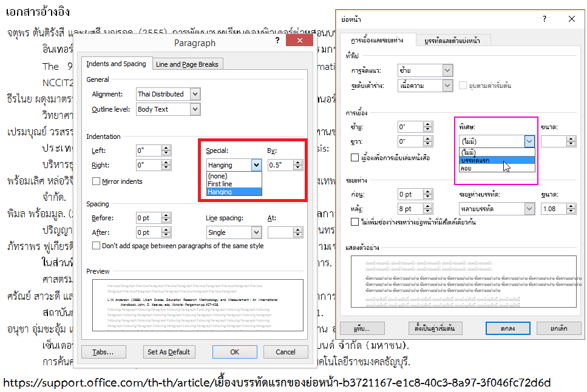This screenshot has height=392, width=587.
Task: Close the Thai paragraph dialog
Action: click(571, 19)
